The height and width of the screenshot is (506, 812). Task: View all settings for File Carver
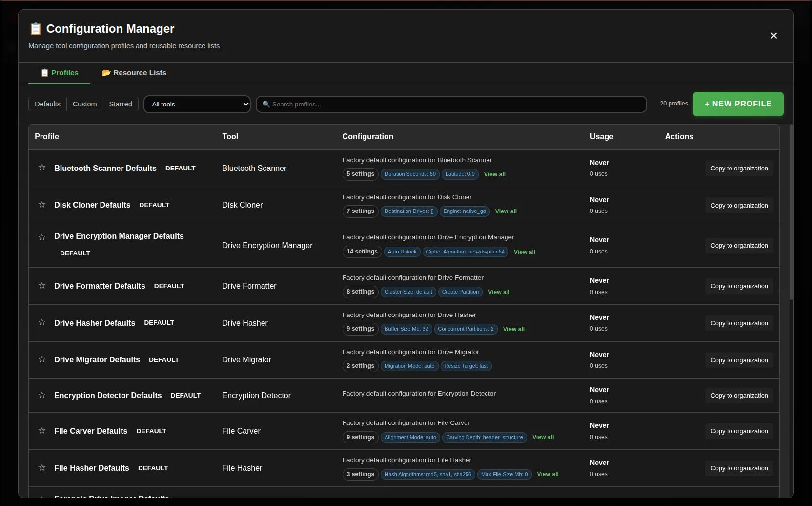(x=543, y=437)
